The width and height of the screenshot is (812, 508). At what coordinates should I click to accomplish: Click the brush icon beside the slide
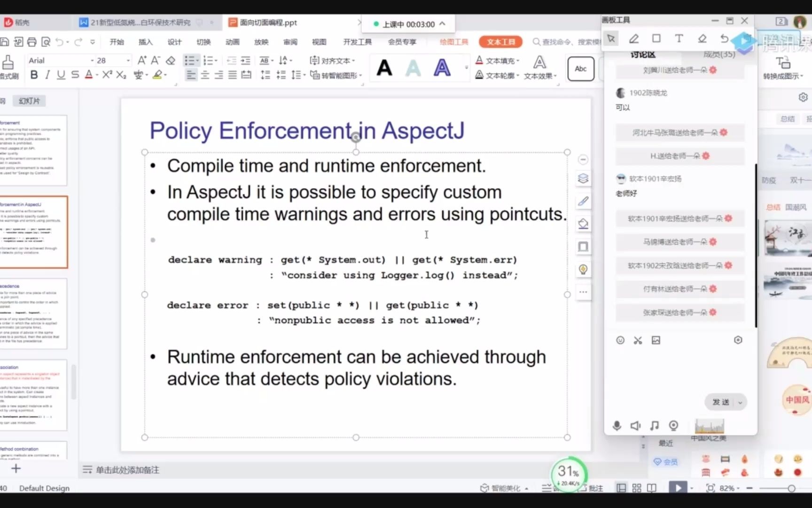(583, 201)
